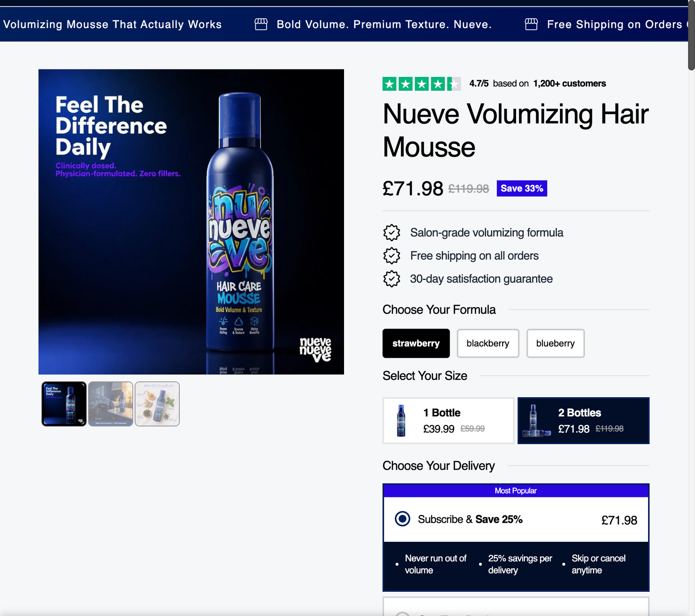The height and width of the screenshot is (616, 695).
Task: Select the strawberry formula
Action: point(416,343)
